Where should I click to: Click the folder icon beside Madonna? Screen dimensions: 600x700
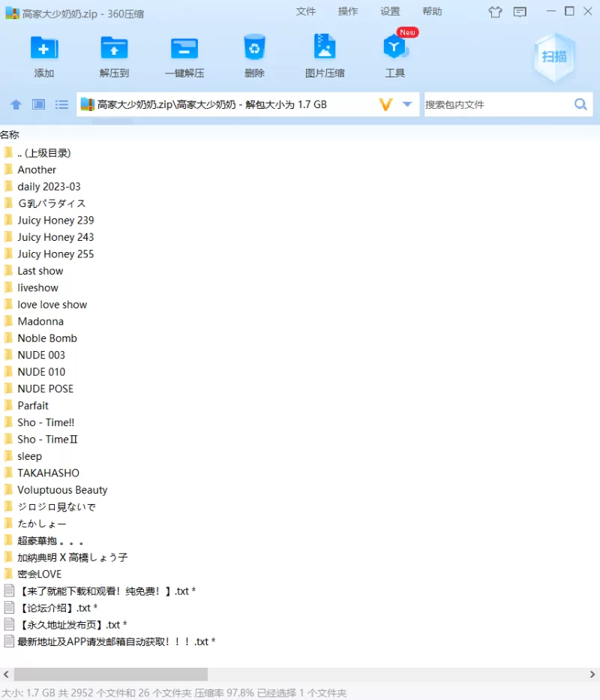8,321
